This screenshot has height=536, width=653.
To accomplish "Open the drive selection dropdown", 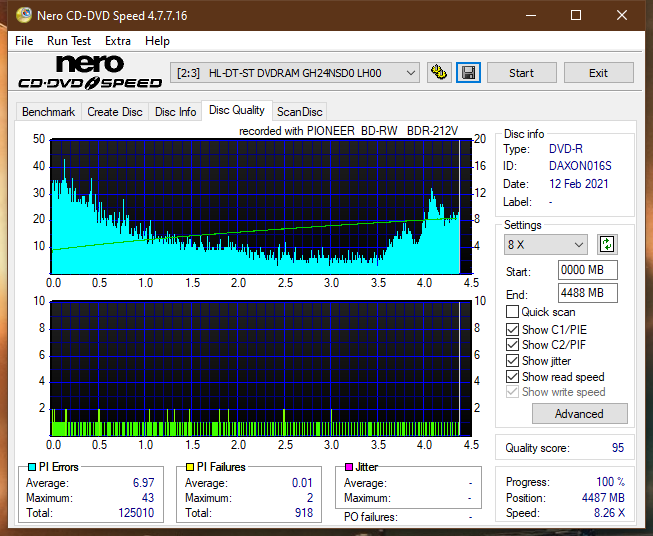I will [x=294, y=73].
